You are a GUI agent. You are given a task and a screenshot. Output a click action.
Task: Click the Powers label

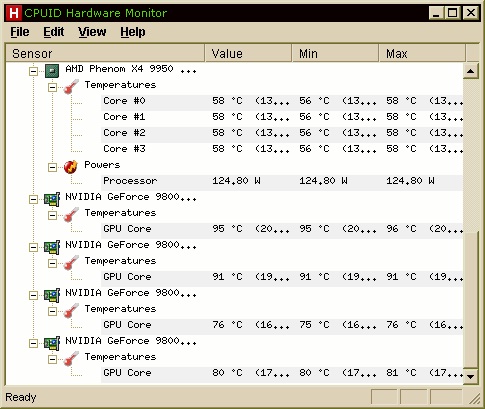(102, 165)
